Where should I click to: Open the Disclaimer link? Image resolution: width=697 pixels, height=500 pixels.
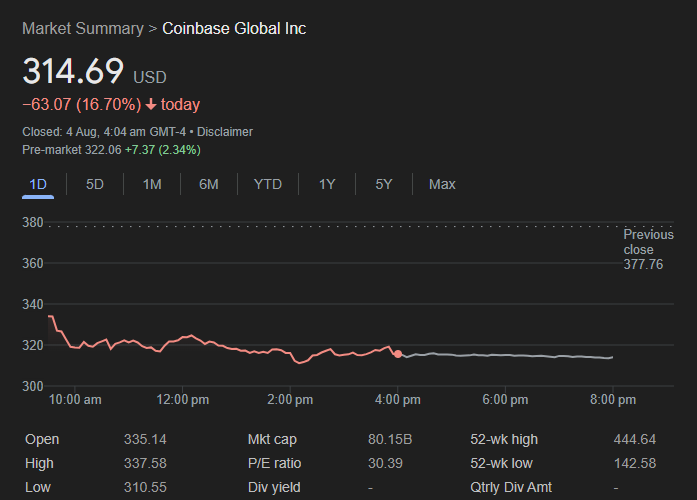coord(225,132)
